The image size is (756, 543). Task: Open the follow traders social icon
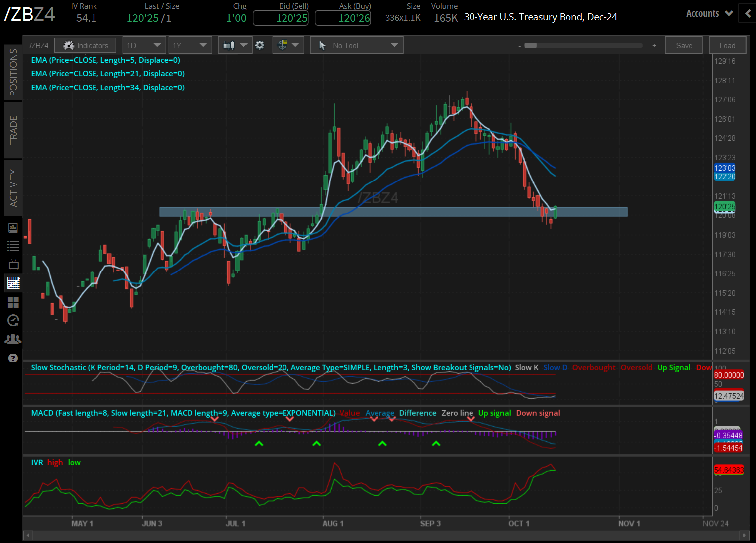(13, 339)
